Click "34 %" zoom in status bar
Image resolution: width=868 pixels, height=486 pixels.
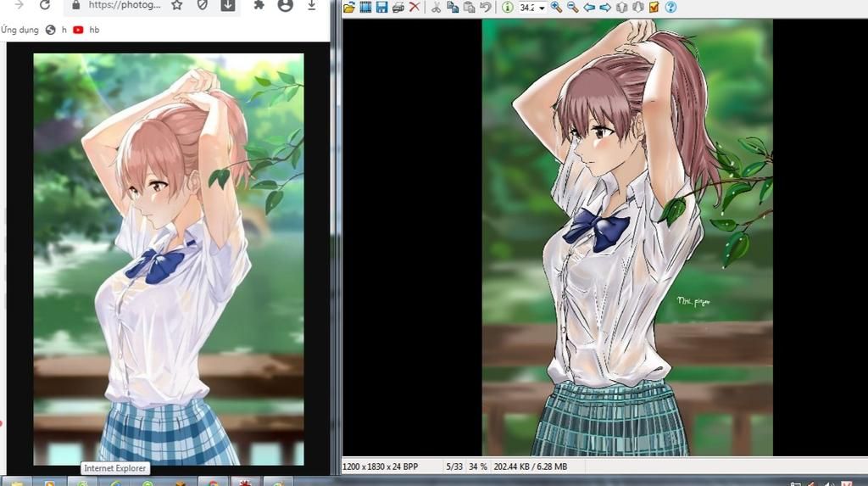point(478,466)
